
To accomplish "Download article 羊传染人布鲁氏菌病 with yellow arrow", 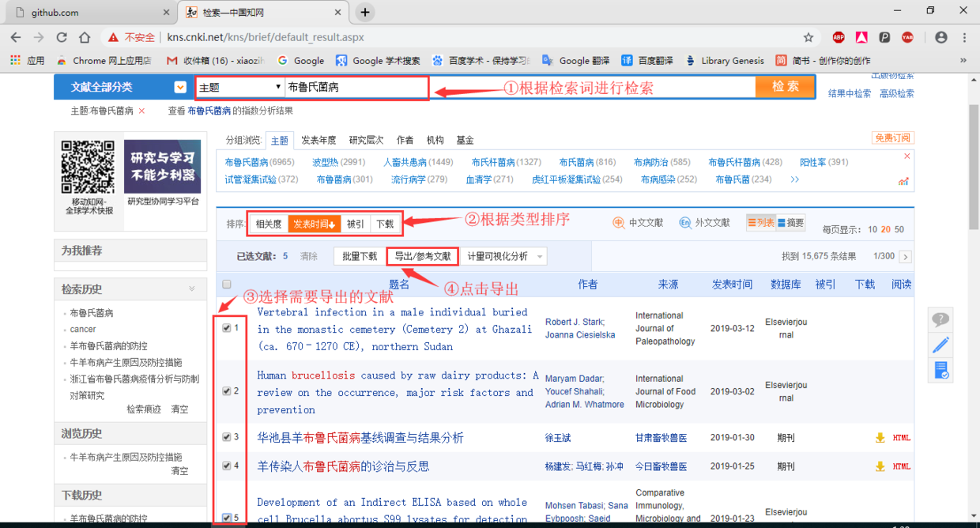I will tap(880, 466).
